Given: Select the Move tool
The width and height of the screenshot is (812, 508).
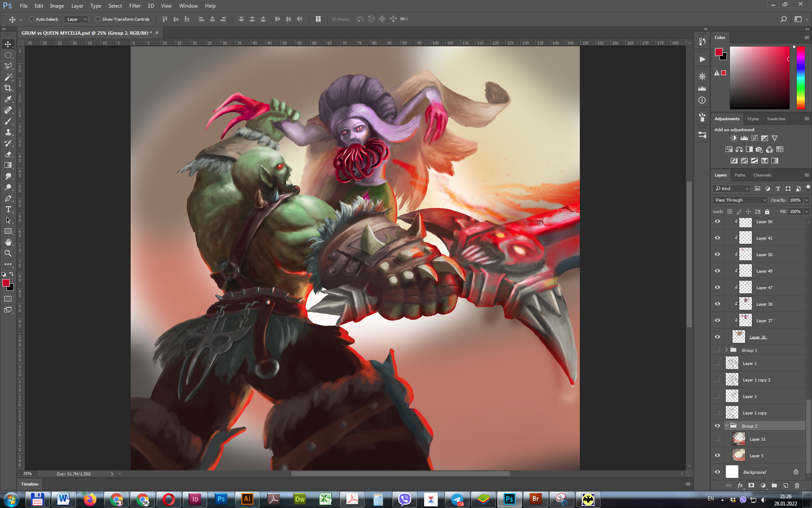Looking at the screenshot, I should tap(8, 44).
